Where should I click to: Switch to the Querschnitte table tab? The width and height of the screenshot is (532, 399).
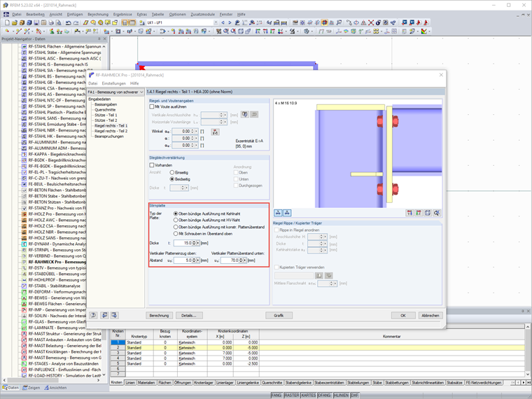[272, 382]
